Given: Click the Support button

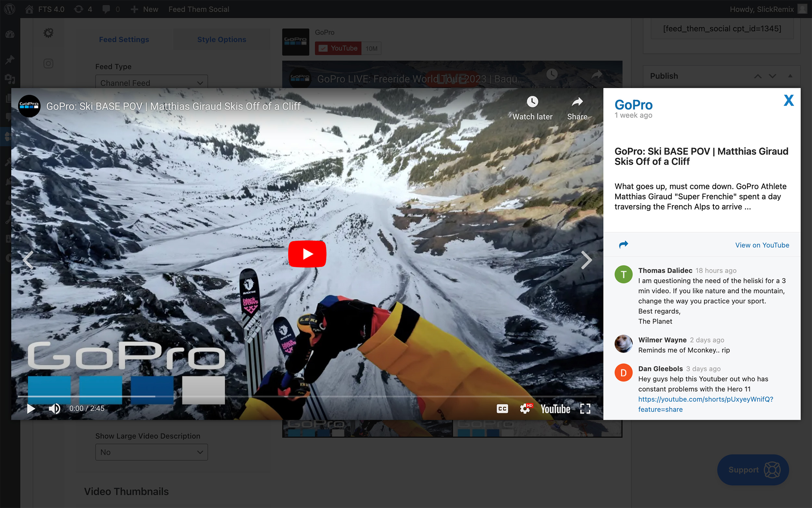Looking at the screenshot, I should coord(753,470).
